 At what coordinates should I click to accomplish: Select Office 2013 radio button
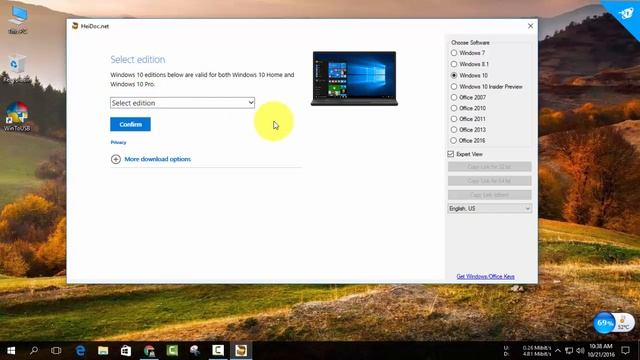click(454, 130)
